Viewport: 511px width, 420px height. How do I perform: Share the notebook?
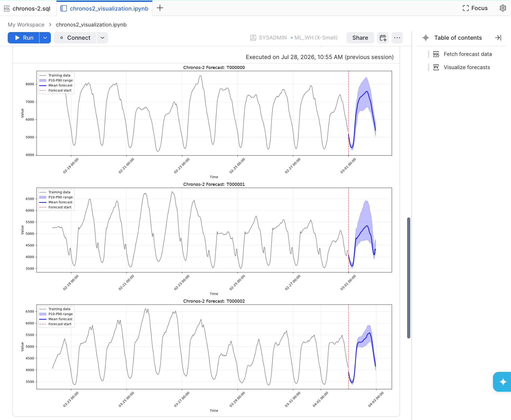pyautogui.click(x=360, y=38)
